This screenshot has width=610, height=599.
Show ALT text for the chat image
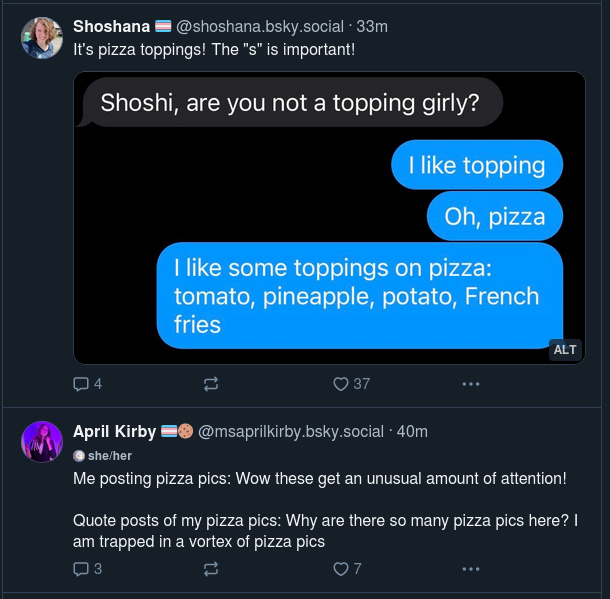[565, 349]
